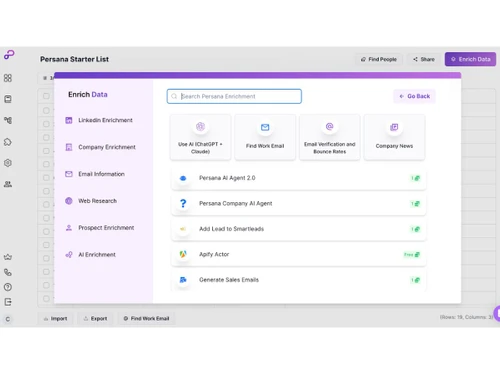This screenshot has height=375, width=500.
Task: Click the Persana AI Agent 2.0 icon
Action: pyautogui.click(x=183, y=178)
